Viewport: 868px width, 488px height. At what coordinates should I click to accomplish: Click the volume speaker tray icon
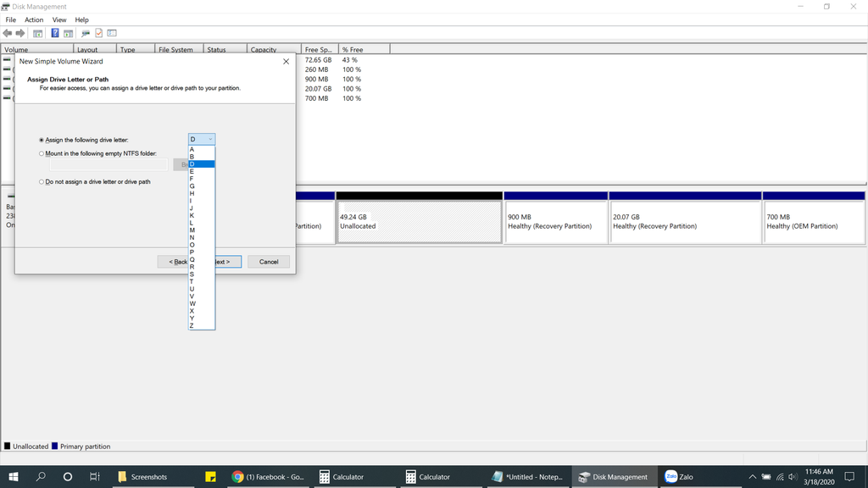point(793,476)
